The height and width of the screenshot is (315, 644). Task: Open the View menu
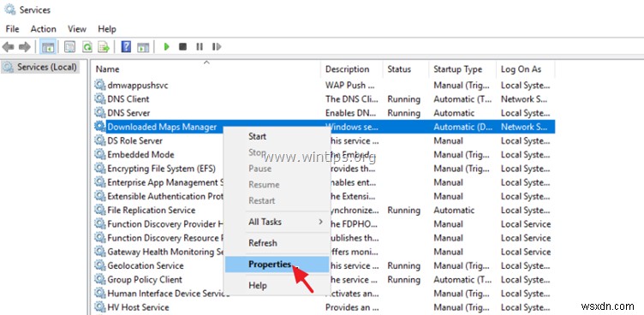pyautogui.click(x=77, y=29)
